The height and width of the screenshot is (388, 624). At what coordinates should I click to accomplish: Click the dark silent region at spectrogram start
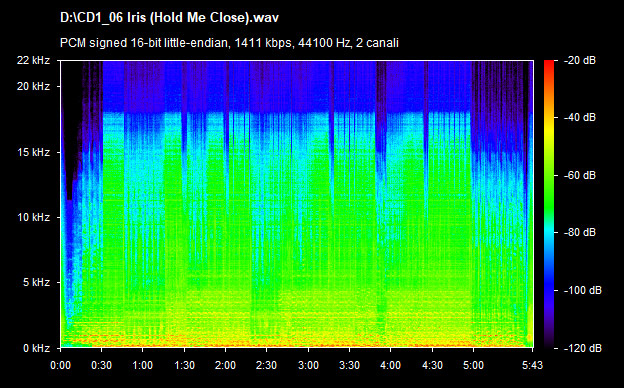(72, 119)
